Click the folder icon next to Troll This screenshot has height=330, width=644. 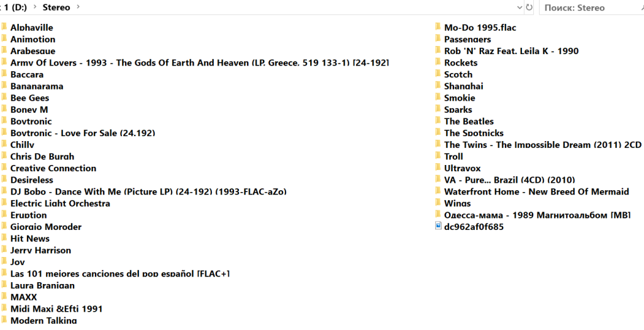click(x=438, y=156)
